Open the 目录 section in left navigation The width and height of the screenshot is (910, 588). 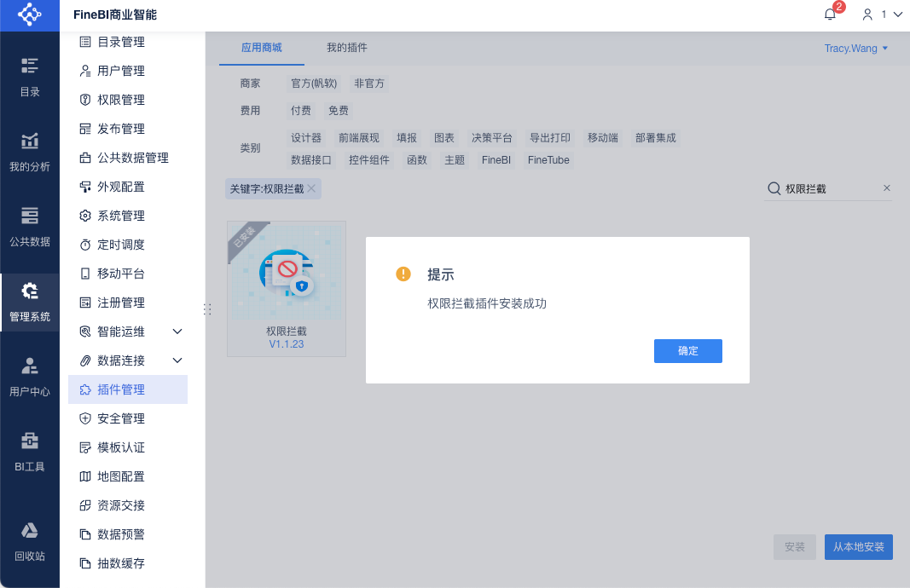coord(30,78)
